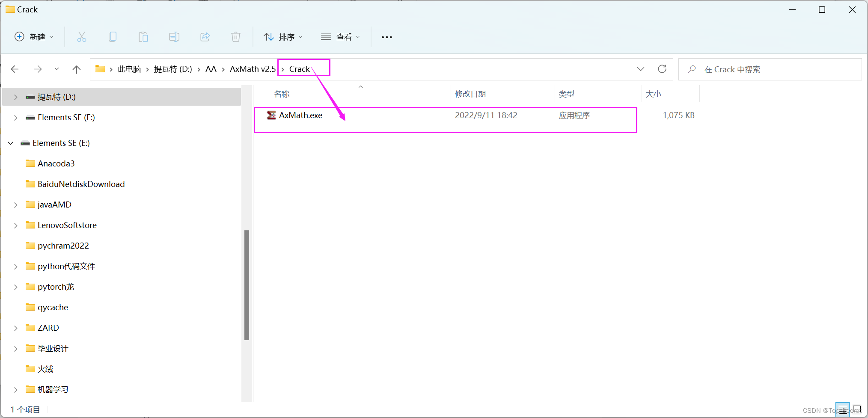Sort by 修改日期 column header

[470, 94]
